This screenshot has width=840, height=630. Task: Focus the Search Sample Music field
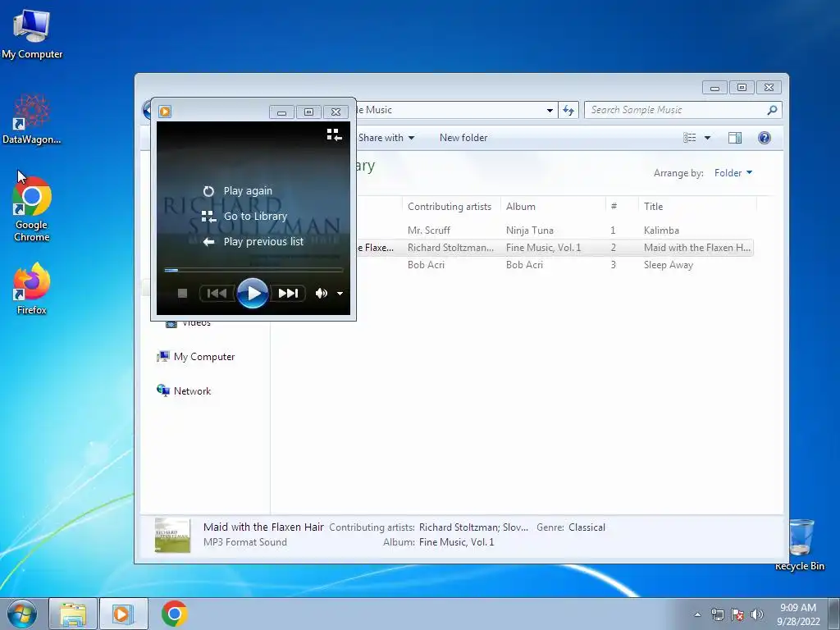(675, 110)
